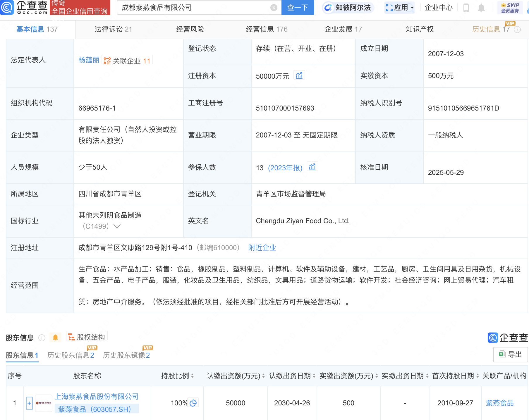Click into the company search input field
The height and width of the screenshot is (420, 529).
(193, 8)
